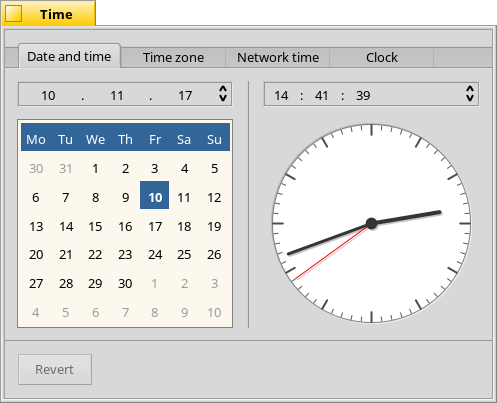Pick day 21 in the calendar
497x403 pixels.
click(x=66, y=255)
